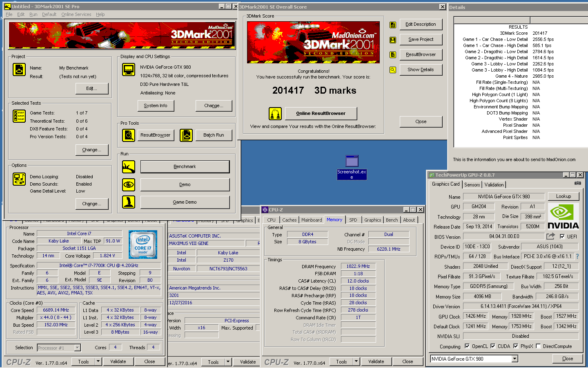This screenshot has width=588, height=368.
Task: Click the System Info button
Action: (155, 105)
